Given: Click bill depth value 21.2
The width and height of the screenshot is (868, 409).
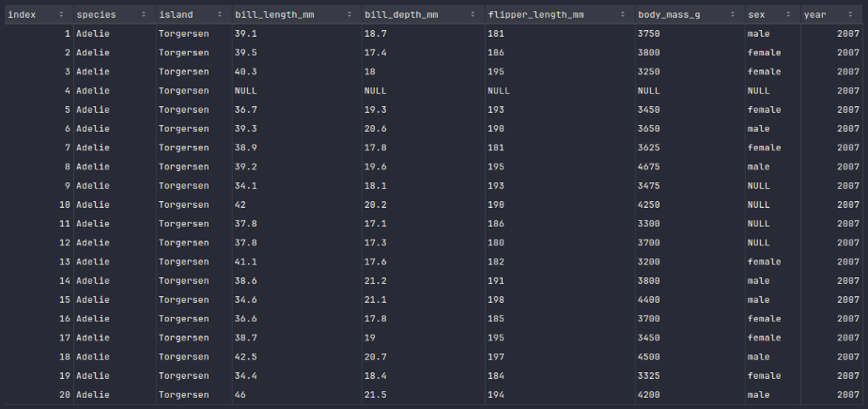Looking at the screenshot, I should click(x=376, y=280).
